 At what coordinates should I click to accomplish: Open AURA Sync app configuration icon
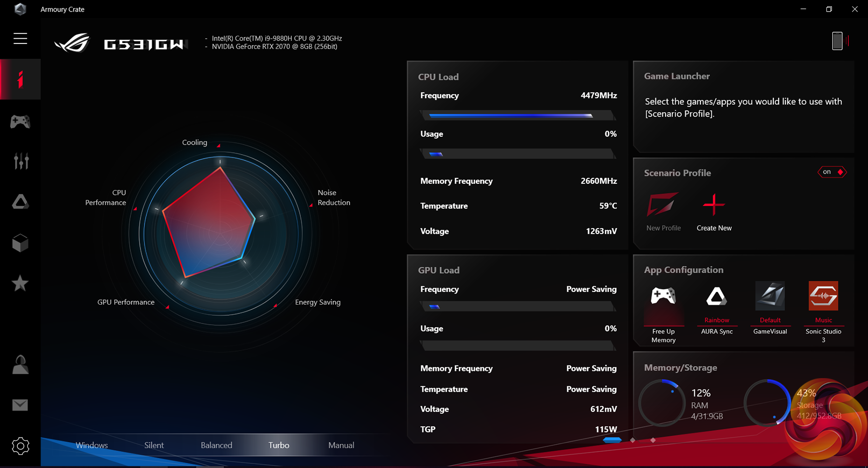(716, 296)
